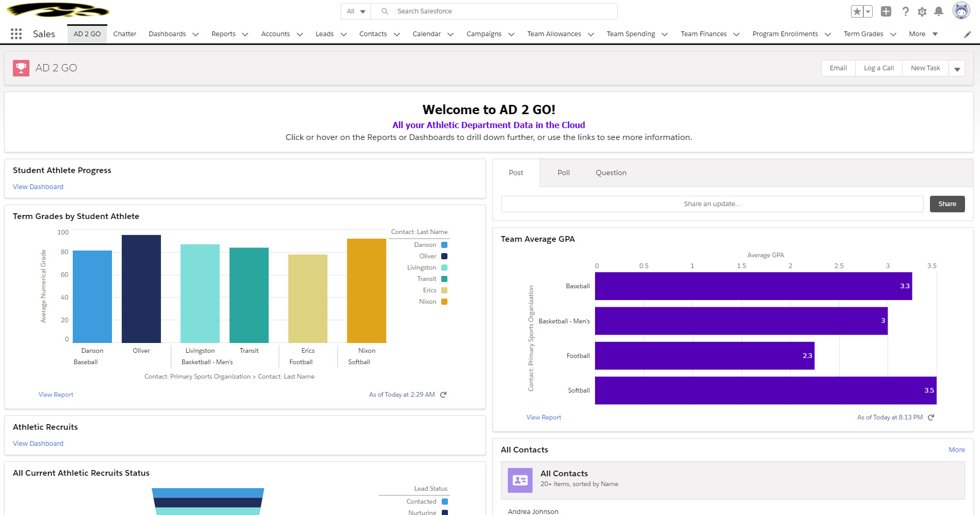Expand the Team Allowances dropdown chevron

pos(591,35)
